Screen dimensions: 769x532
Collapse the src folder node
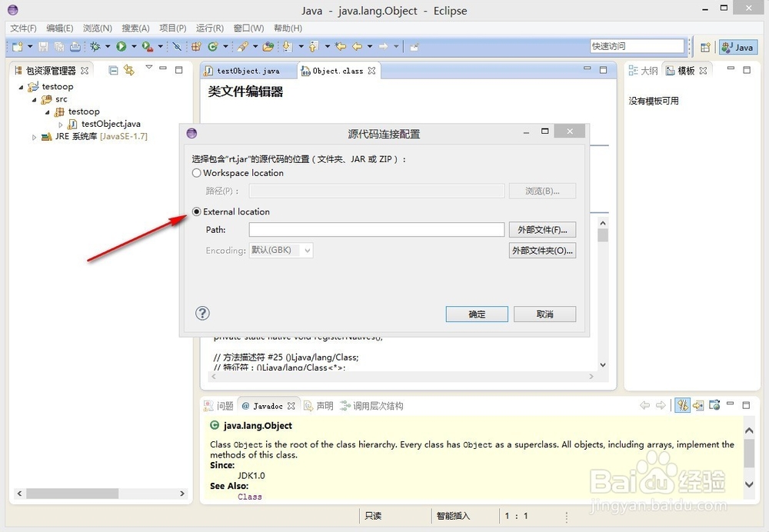(35, 99)
